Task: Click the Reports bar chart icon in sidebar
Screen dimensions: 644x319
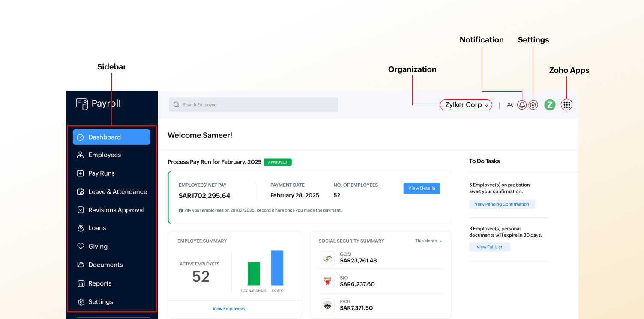Action: 80,283
